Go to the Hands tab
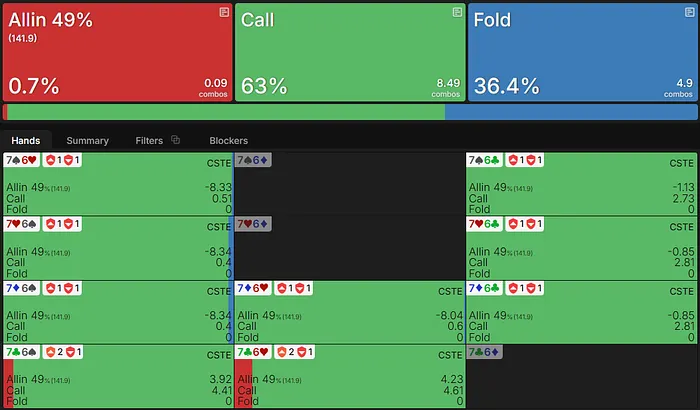The height and width of the screenshot is (410, 700). [26, 141]
